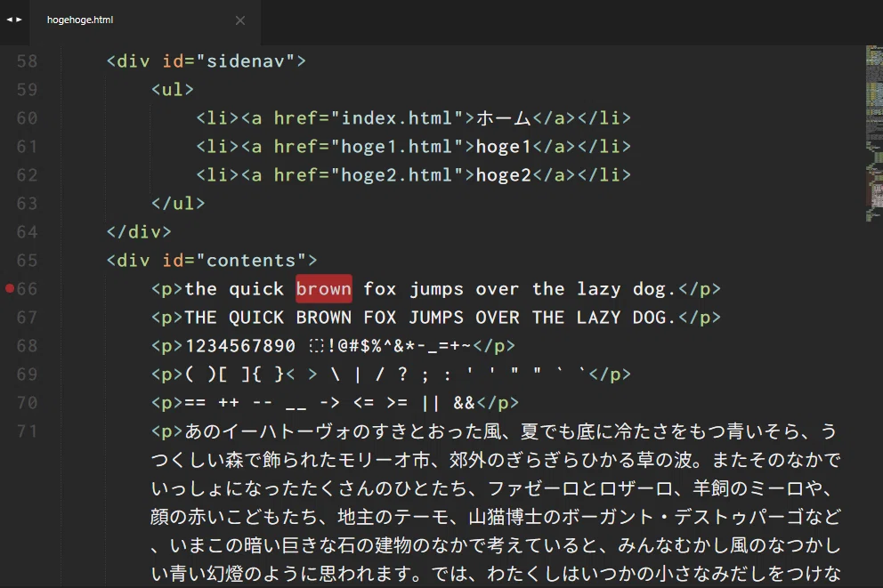Click the text "あのイーハトーヴォ" on line 71
883x588 pixels.
tap(269, 431)
